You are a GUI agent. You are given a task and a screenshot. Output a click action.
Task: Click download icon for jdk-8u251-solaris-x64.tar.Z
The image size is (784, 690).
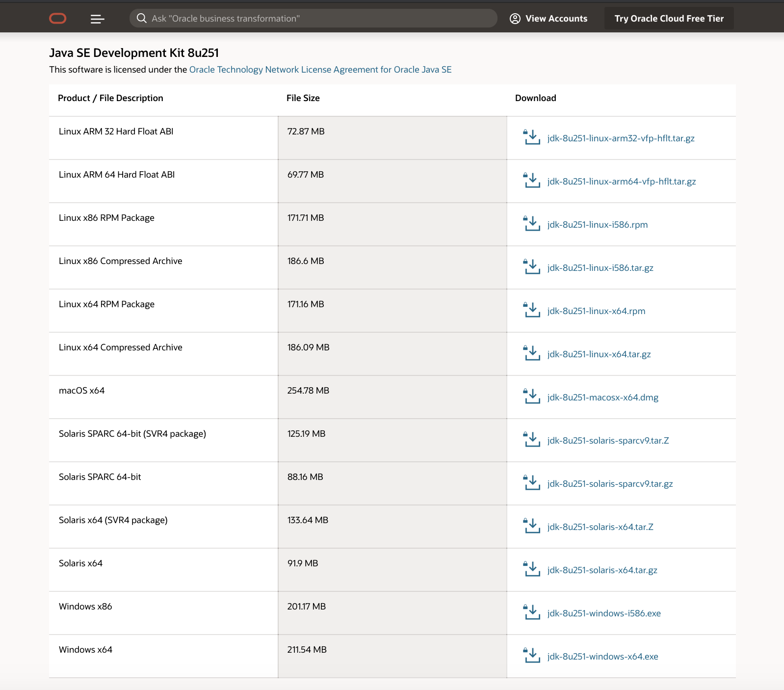(x=532, y=526)
